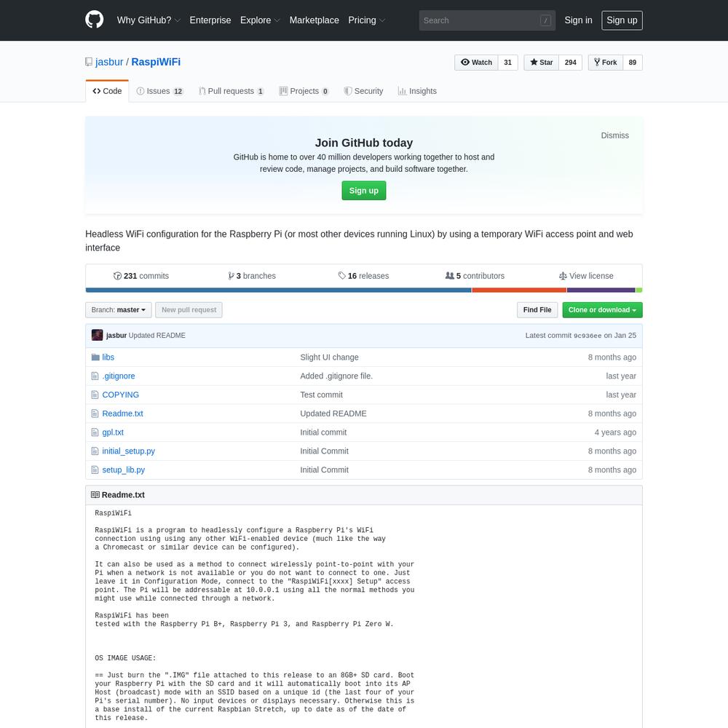This screenshot has height=728, width=728.
Task: Click jasbur author name in commit bar
Action: [116, 335]
